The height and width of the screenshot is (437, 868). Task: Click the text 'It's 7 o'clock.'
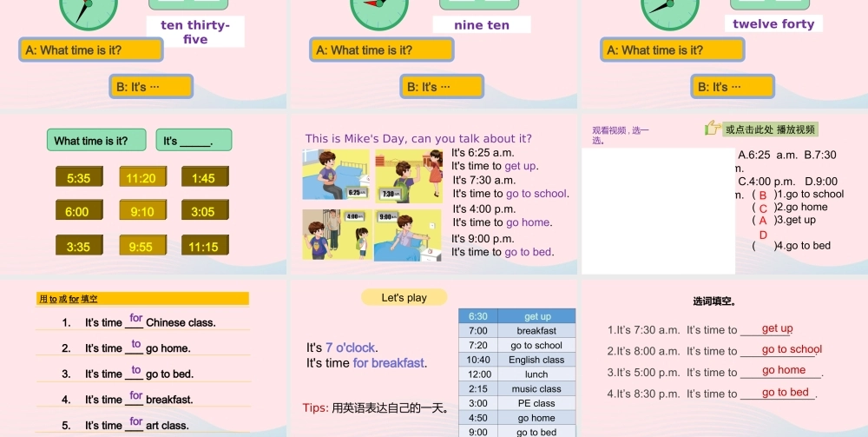tap(342, 348)
